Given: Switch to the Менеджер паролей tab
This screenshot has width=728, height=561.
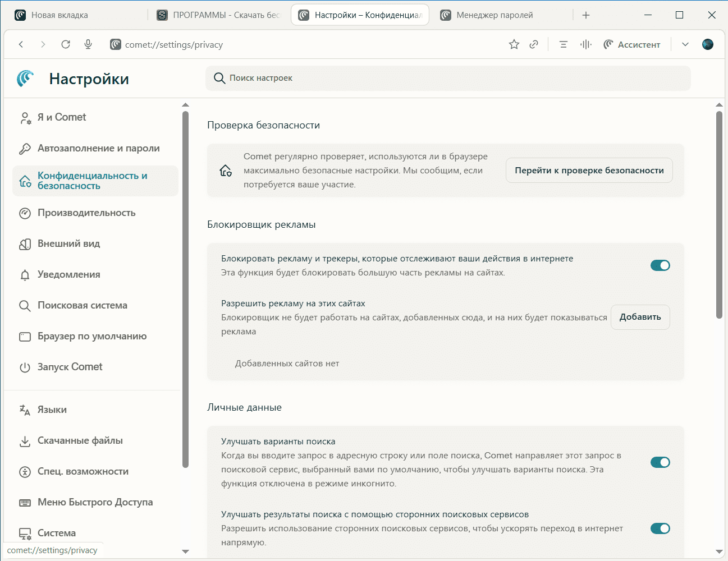Looking at the screenshot, I should [495, 15].
